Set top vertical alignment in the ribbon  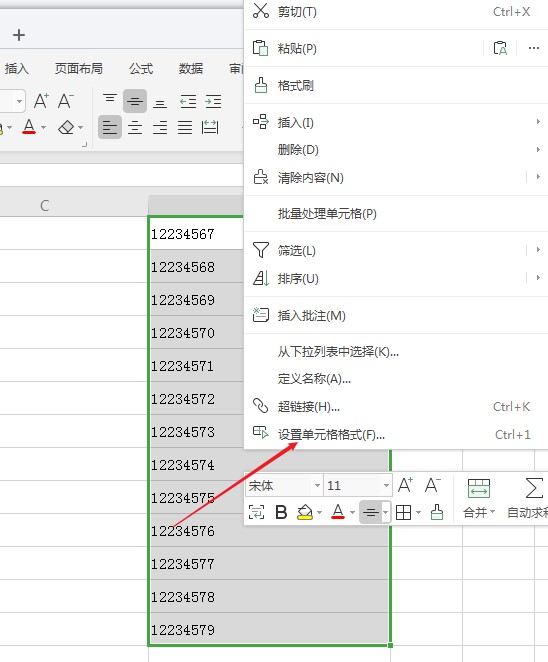point(110,101)
